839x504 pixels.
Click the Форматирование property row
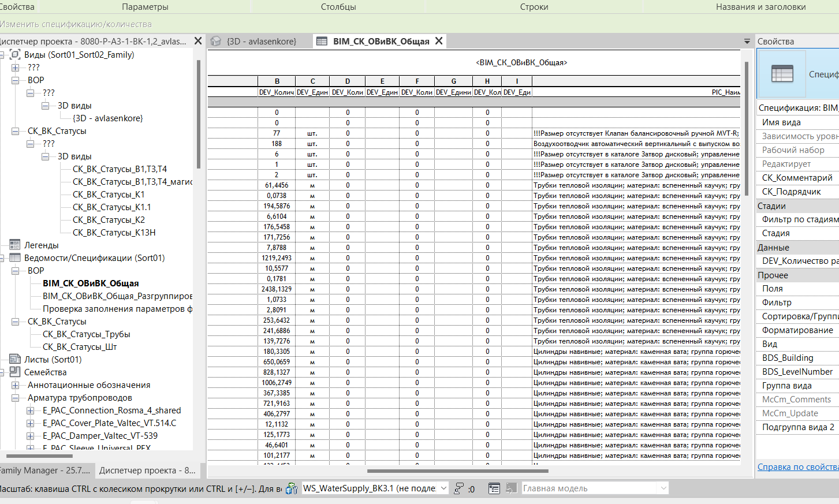coord(798,330)
